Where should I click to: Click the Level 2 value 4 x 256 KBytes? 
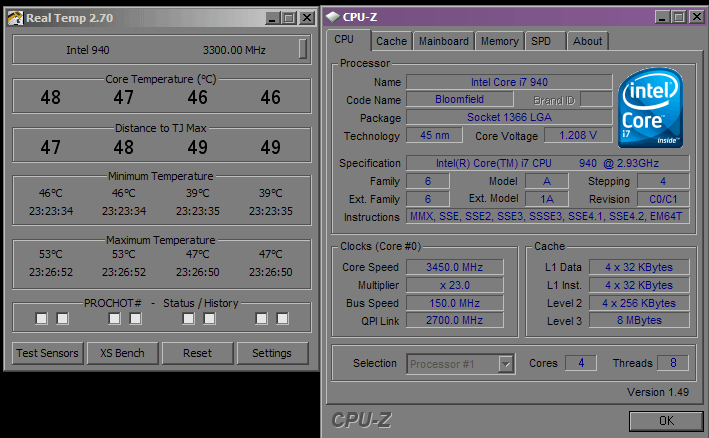(x=639, y=303)
